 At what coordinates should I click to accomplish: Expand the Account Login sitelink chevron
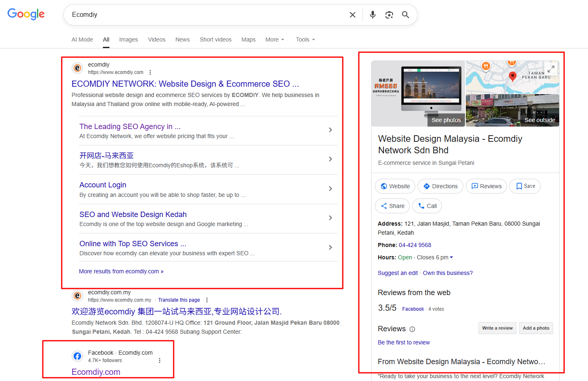330,189
